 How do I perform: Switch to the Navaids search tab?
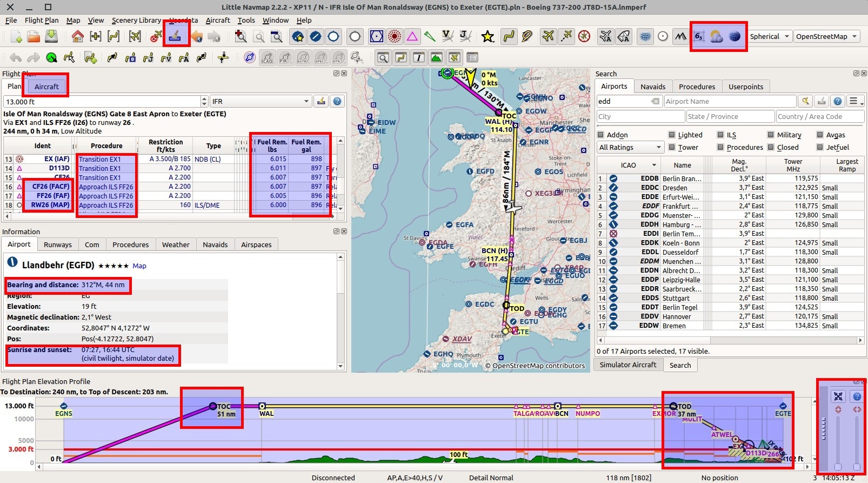tap(653, 87)
